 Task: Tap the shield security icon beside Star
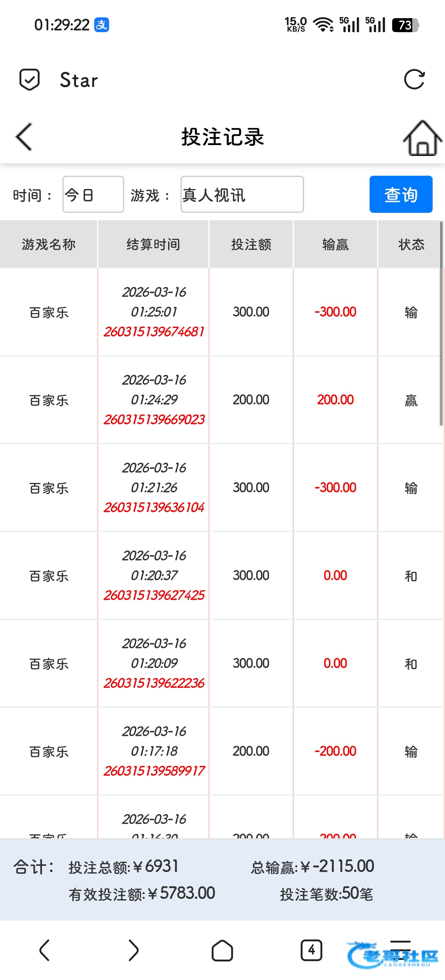29,80
